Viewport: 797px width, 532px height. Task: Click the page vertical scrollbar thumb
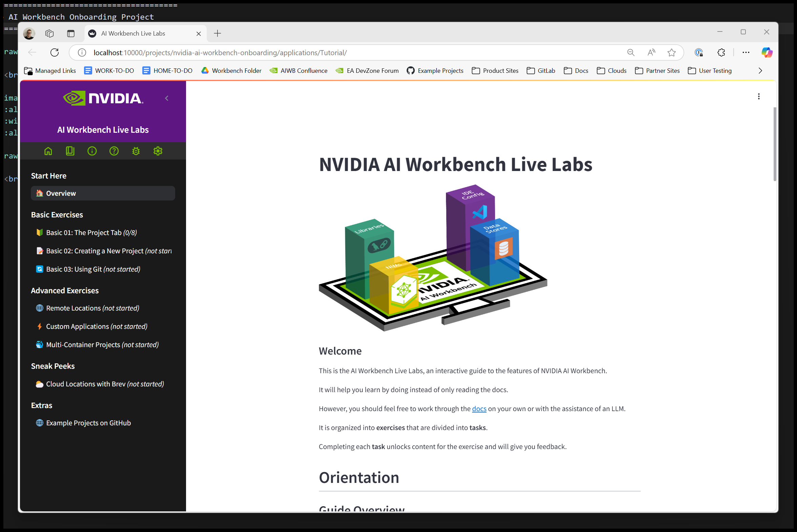click(x=775, y=144)
